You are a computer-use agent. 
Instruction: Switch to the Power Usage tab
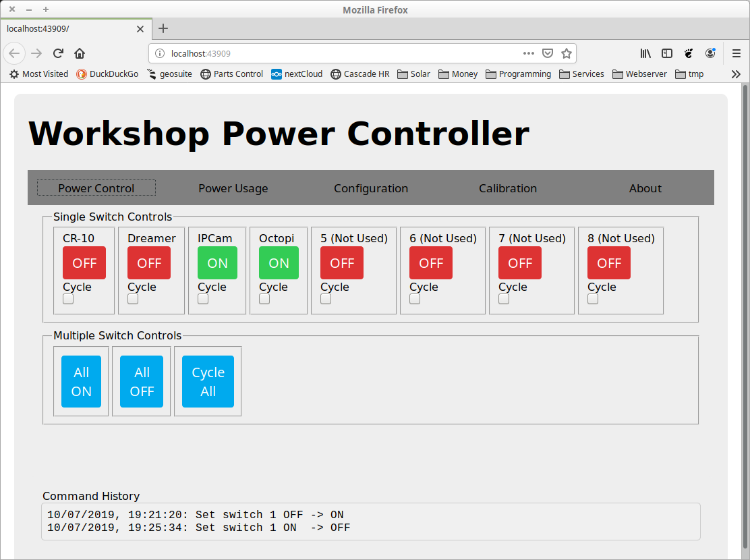tap(233, 188)
